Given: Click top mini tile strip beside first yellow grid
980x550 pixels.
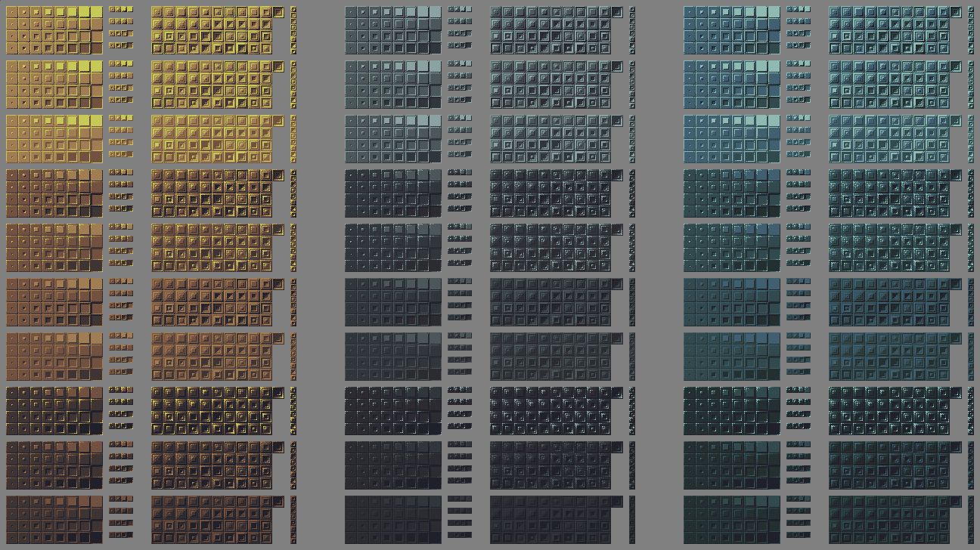Looking at the screenshot, I should 120,9.
